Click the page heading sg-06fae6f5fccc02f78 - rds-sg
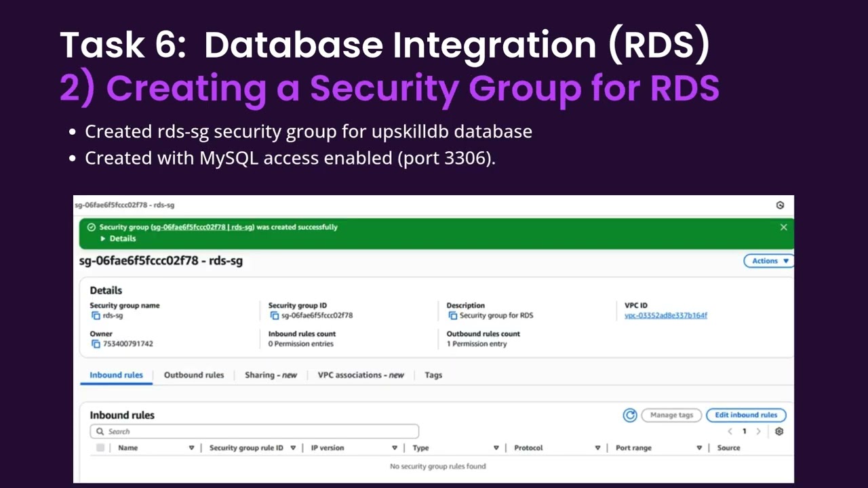Screen dimensions: 868x488 tap(161, 261)
